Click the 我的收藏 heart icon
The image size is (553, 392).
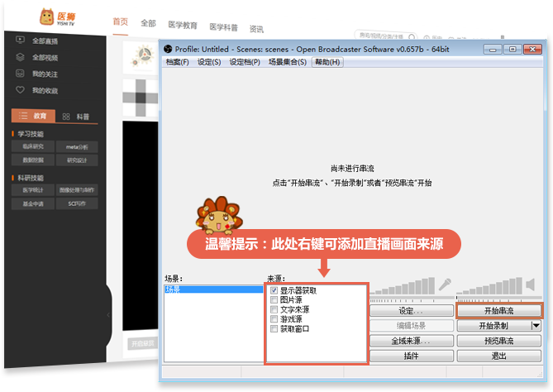pos(20,90)
